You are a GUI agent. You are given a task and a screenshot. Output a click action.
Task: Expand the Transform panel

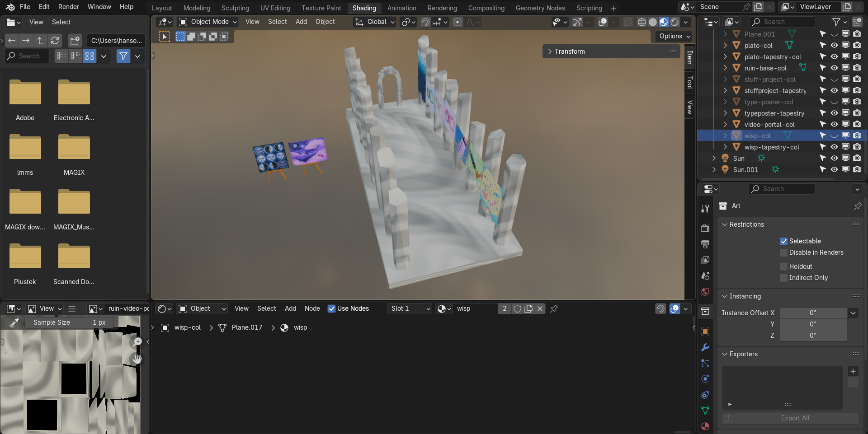pyautogui.click(x=569, y=51)
